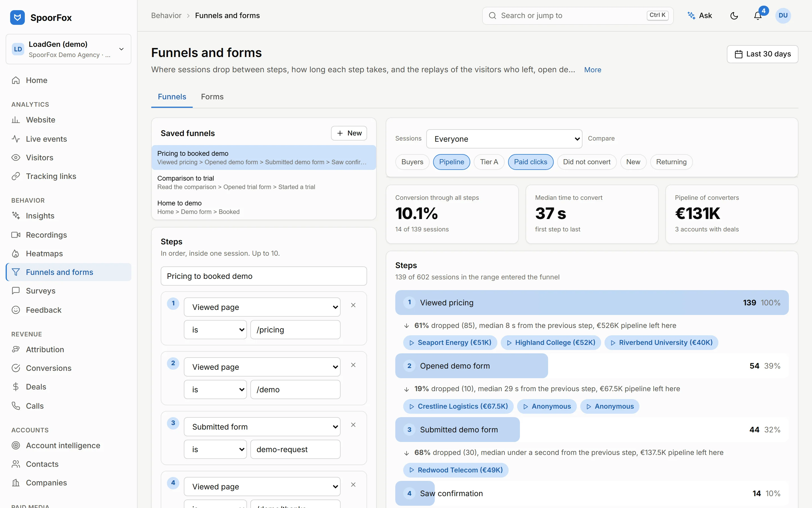
Task: Remove step 1 with its X
Action: (x=353, y=305)
